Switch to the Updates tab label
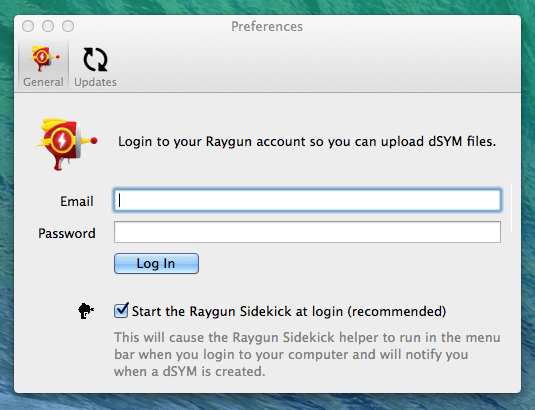This screenshot has width=535, height=410. coord(96,82)
